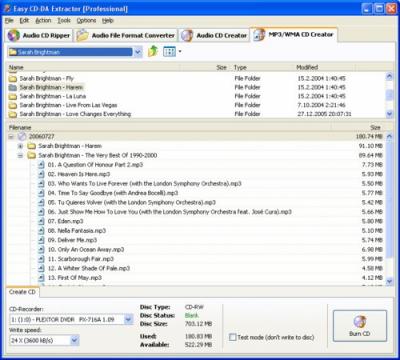The width and height of the screenshot is (400, 360).
Task: Switch to the Audio CD Ripper tab
Action: coord(39,35)
